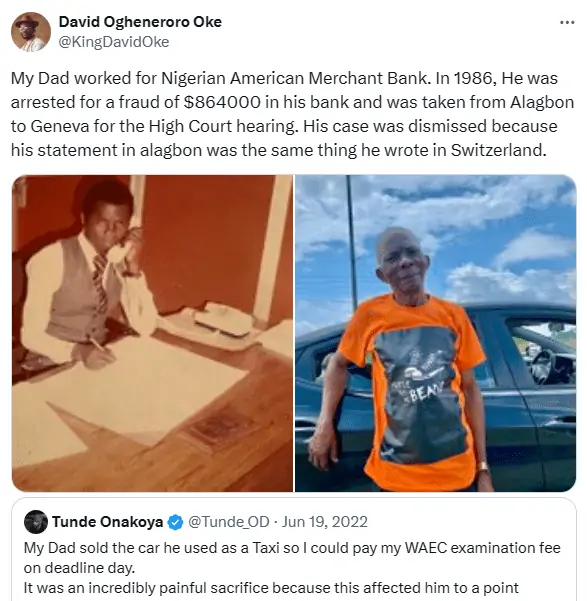
Task: Open the Jun 19, 2022 timestamp
Action: (325, 522)
